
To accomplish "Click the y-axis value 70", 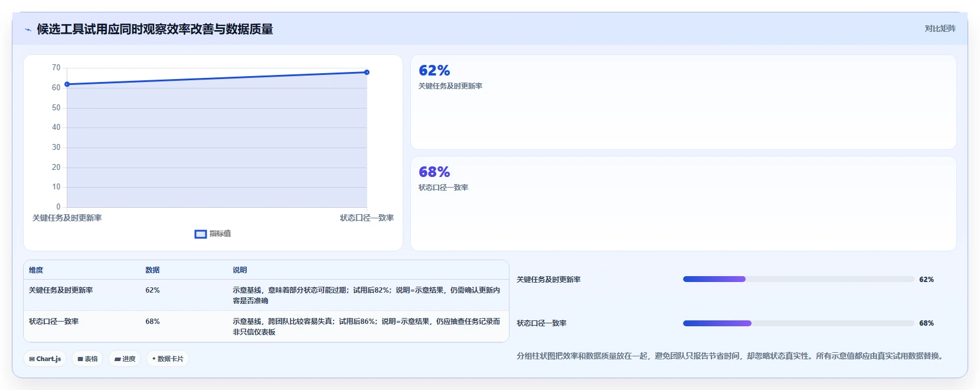I will coord(56,68).
